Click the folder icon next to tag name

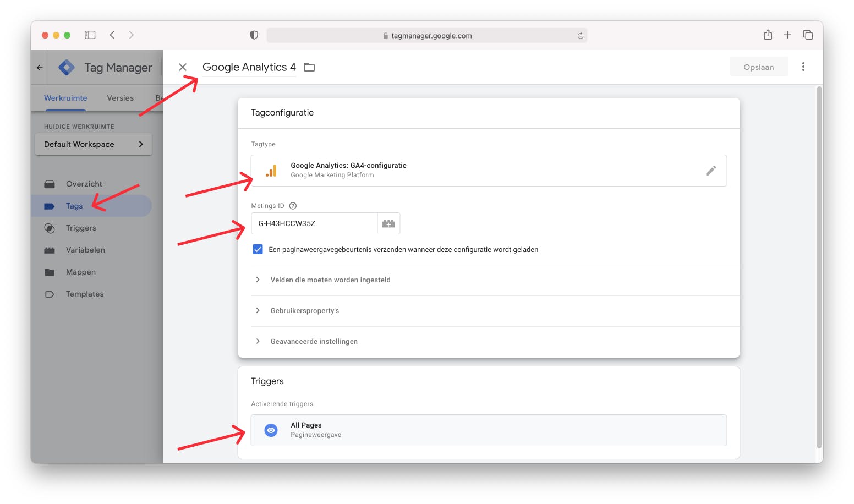coord(309,67)
